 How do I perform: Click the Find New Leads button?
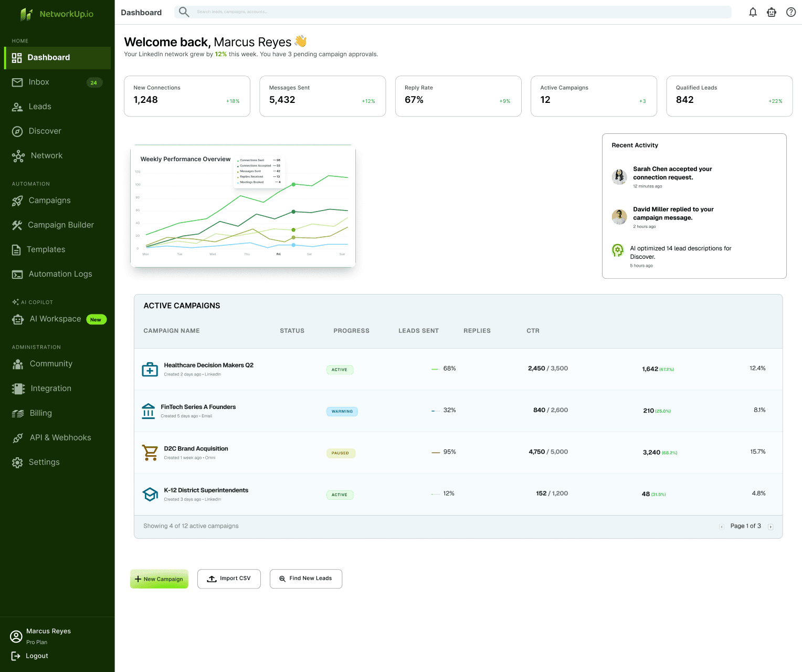[x=306, y=579]
